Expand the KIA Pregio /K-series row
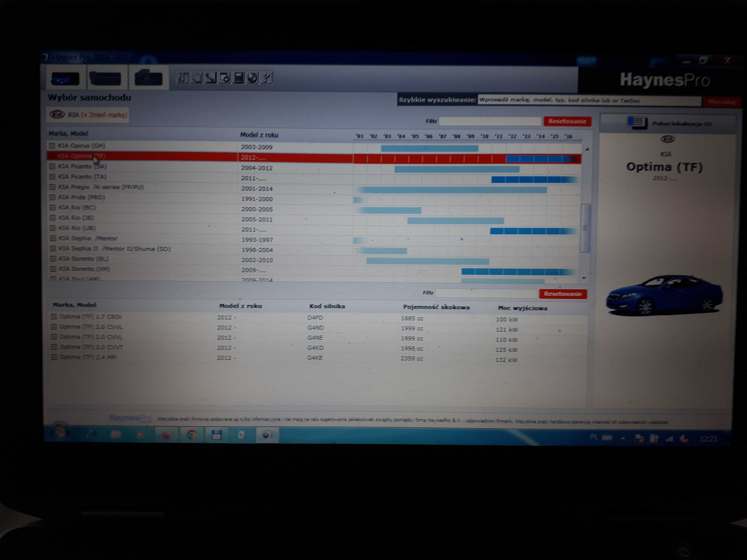The image size is (747, 560). 52,187
